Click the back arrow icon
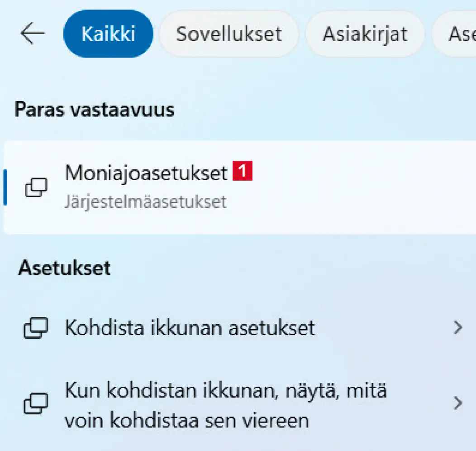The width and height of the screenshot is (476, 451). click(33, 34)
